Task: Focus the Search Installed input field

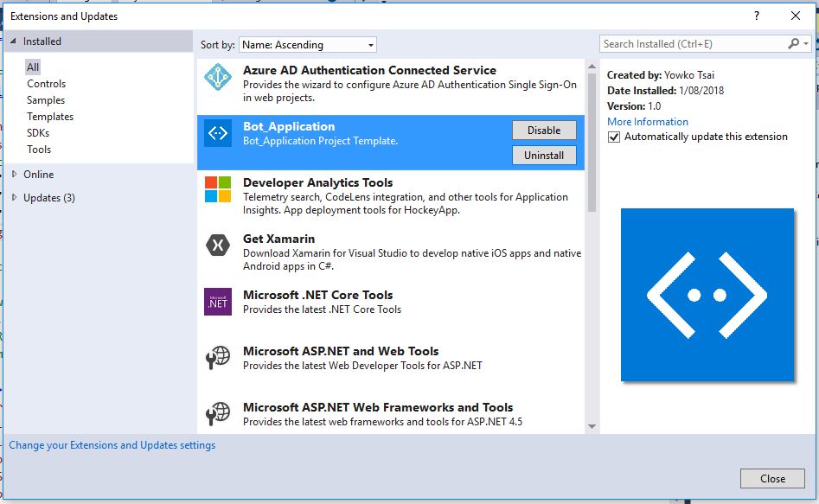Action: [693, 44]
